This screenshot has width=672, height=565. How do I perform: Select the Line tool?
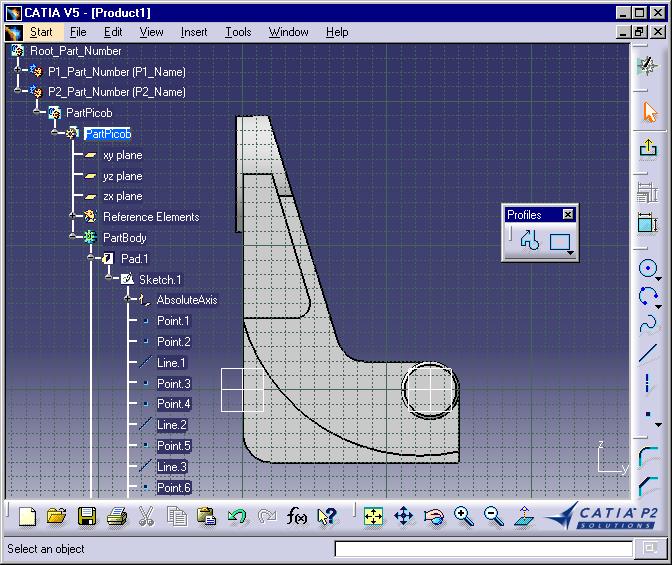click(648, 353)
